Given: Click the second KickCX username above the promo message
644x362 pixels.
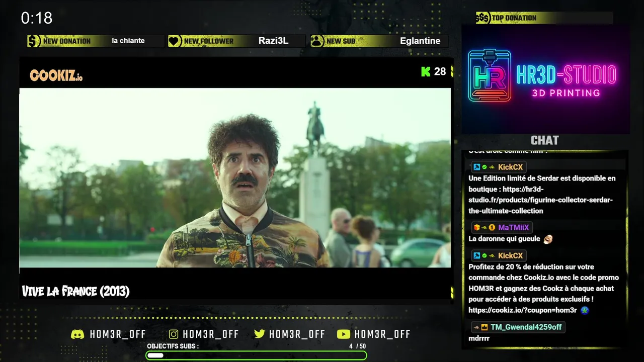Looking at the screenshot, I should 511,256.
